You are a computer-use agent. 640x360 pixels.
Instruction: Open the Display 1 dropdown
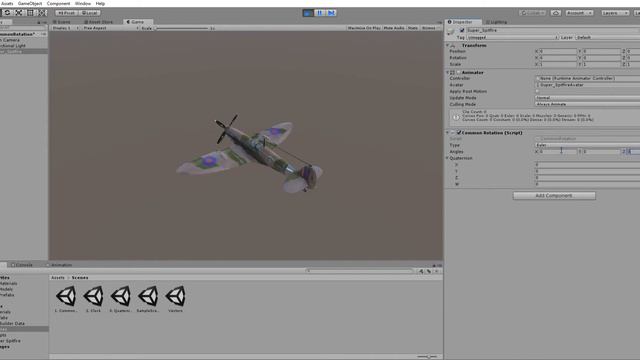click(x=65, y=28)
